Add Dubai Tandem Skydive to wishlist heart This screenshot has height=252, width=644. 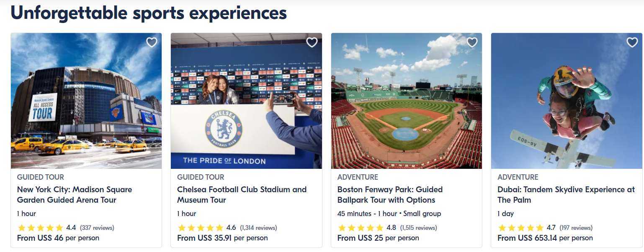[x=632, y=42]
